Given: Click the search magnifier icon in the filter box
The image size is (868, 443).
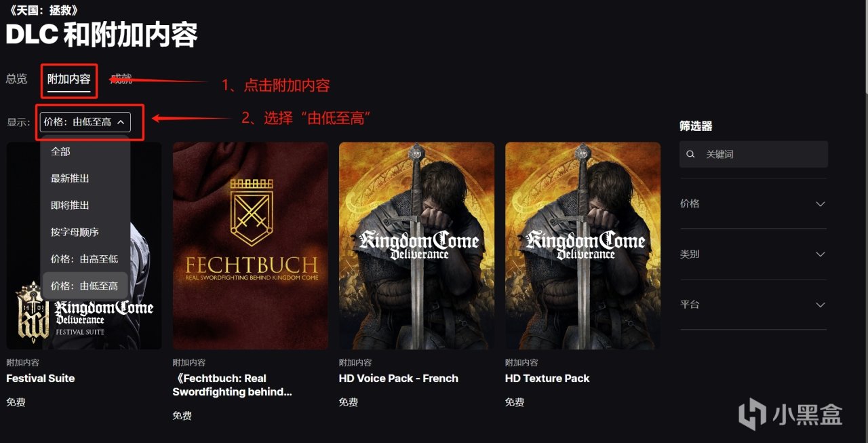Looking at the screenshot, I should coord(690,154).
